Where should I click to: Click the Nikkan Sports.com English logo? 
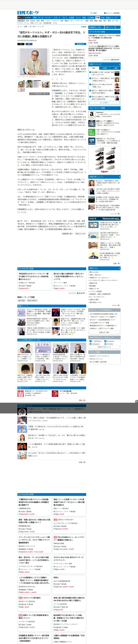(111, 219)
